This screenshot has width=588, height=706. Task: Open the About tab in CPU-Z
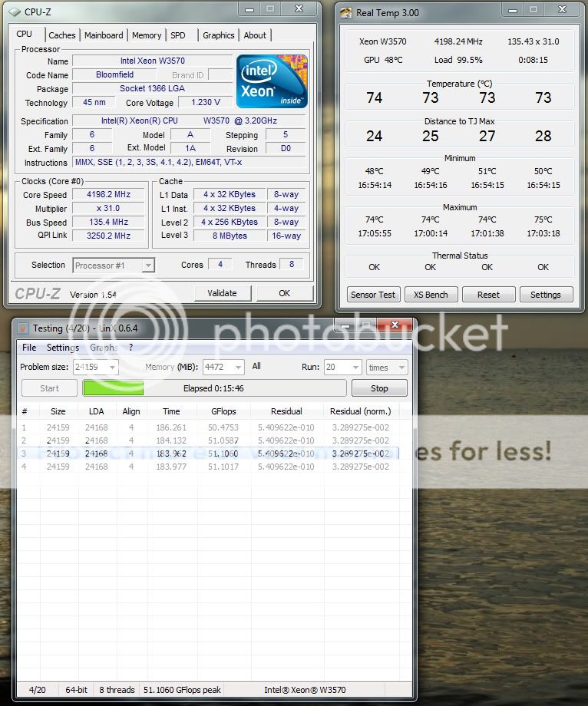[x=255, y=35]
